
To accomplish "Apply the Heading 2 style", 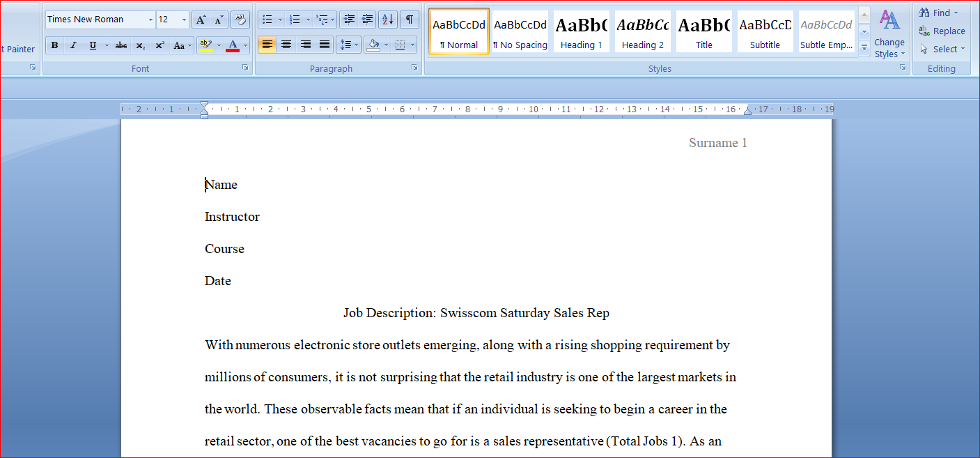I will [x=643, y=31].
